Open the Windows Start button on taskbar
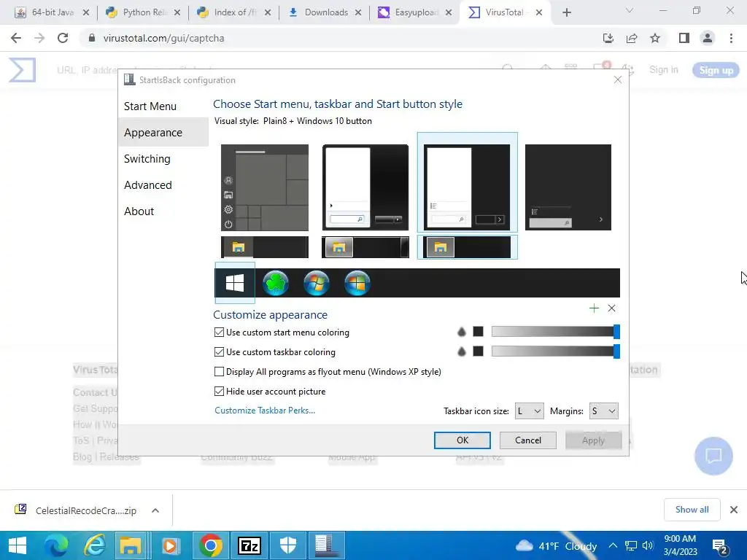Screen dimensions: 747x560 pyautogui.click(x=18, y=545)
